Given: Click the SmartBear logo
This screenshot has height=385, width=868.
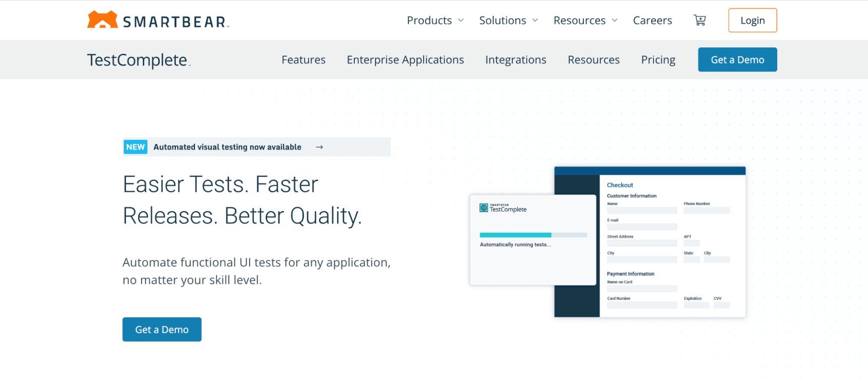Looking at the screenshot, I should click(158, 20).
